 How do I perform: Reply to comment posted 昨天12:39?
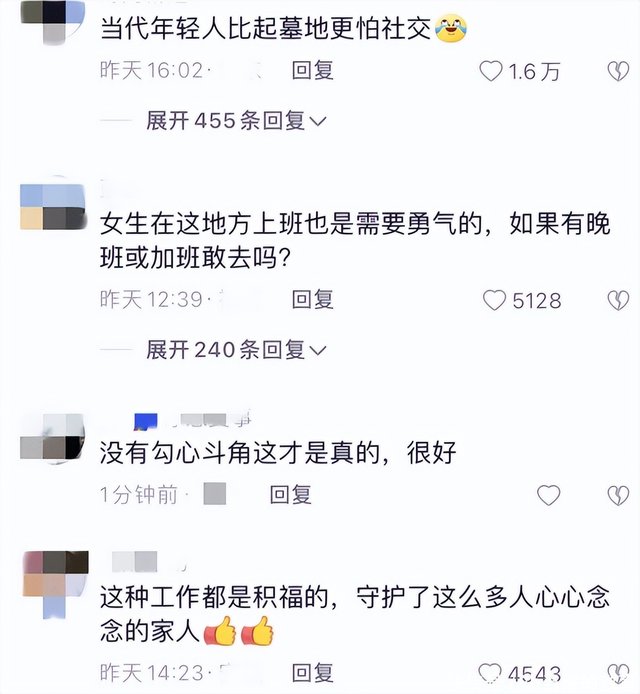(312, 300)
